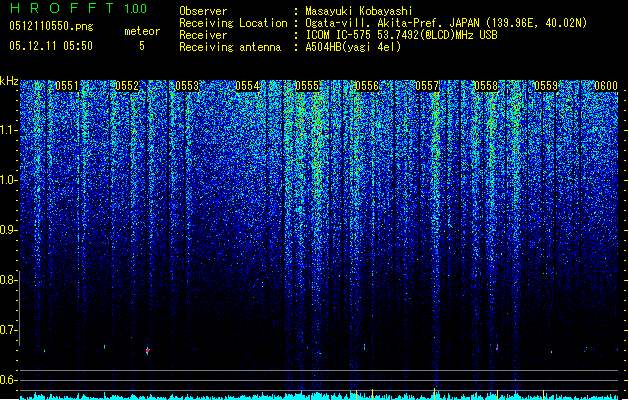The image size is (629, 400).
Task: Click the 1.0 kHz axis tick label
Action: [9, 180]
